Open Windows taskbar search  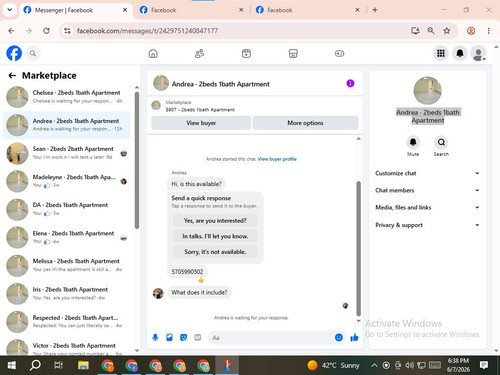click(35, 365)
